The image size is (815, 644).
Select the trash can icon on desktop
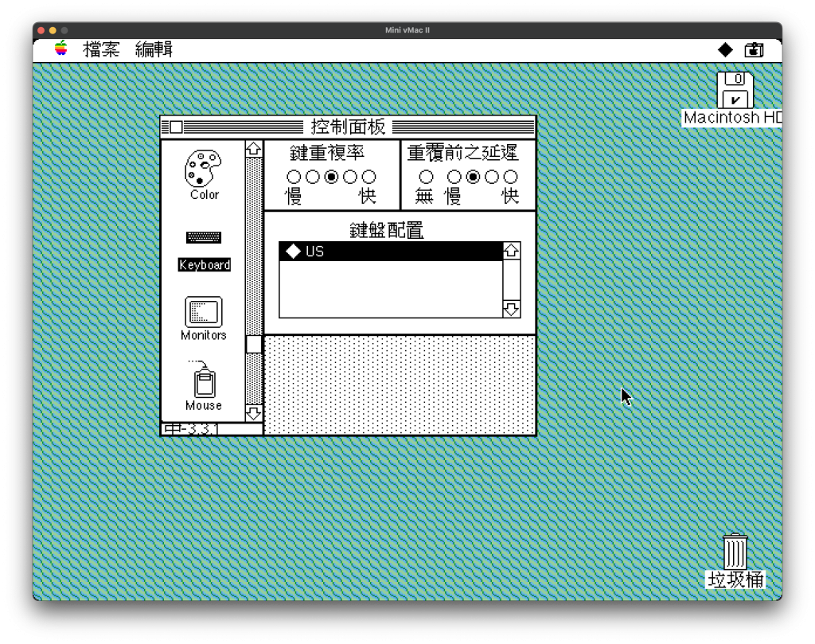pyautogui.click(x=735, y=552)
